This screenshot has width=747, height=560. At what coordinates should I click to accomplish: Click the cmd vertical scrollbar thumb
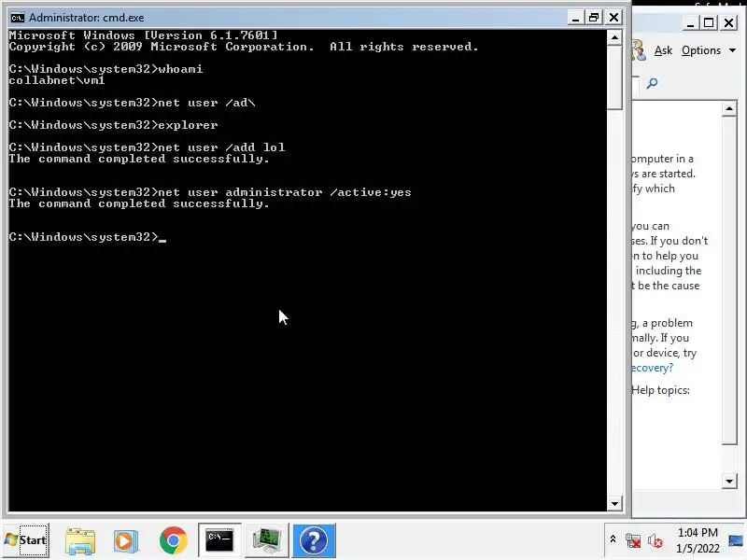click(x=614, y=77)
